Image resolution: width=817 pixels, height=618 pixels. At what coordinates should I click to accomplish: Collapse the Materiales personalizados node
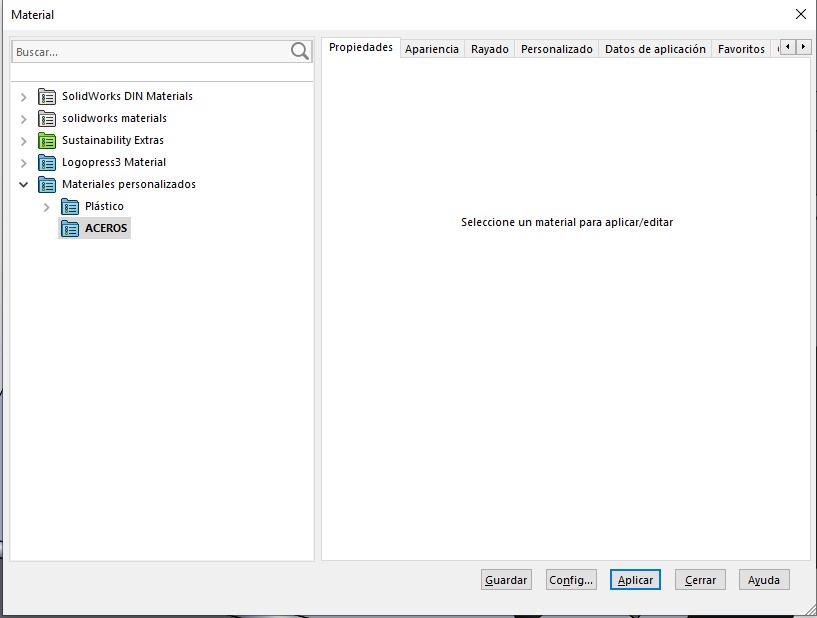tap(24, 185)
